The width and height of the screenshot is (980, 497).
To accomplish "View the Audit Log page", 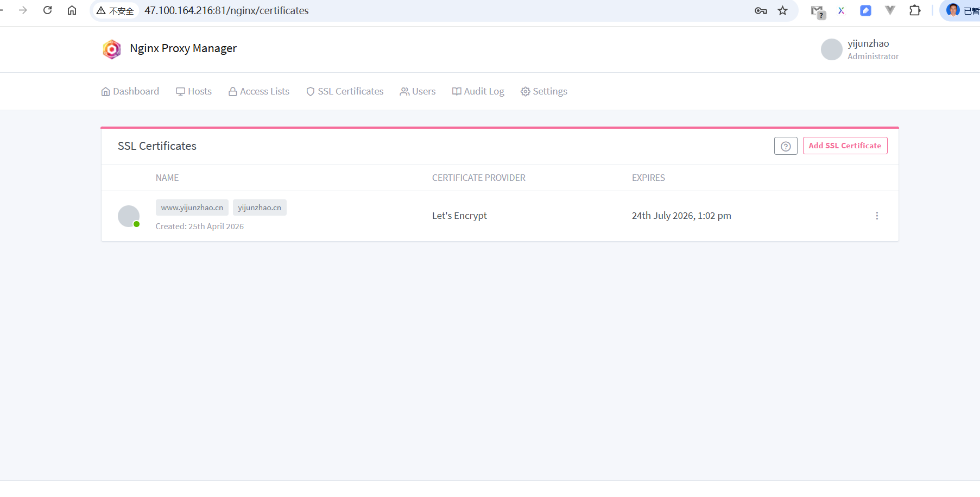I will coord(478,91).
